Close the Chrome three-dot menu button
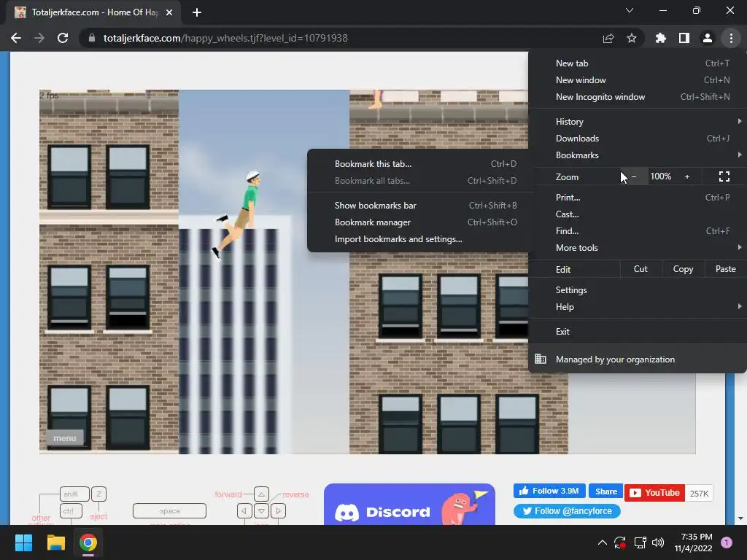 click(x=731, y=38)
